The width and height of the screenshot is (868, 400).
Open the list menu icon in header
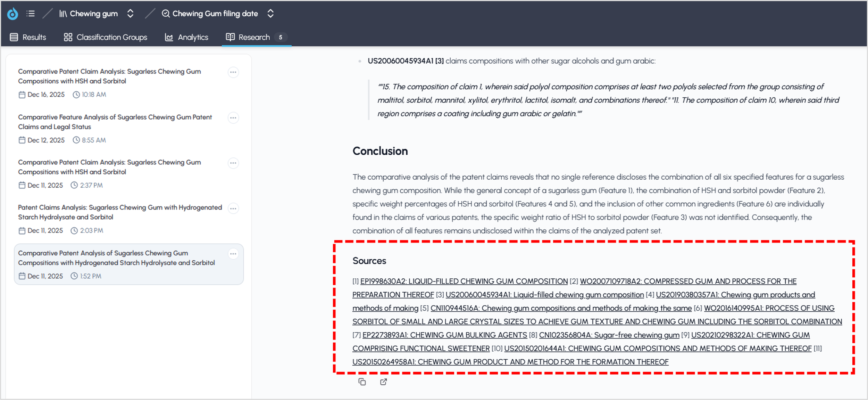click(x=31, y=14)
